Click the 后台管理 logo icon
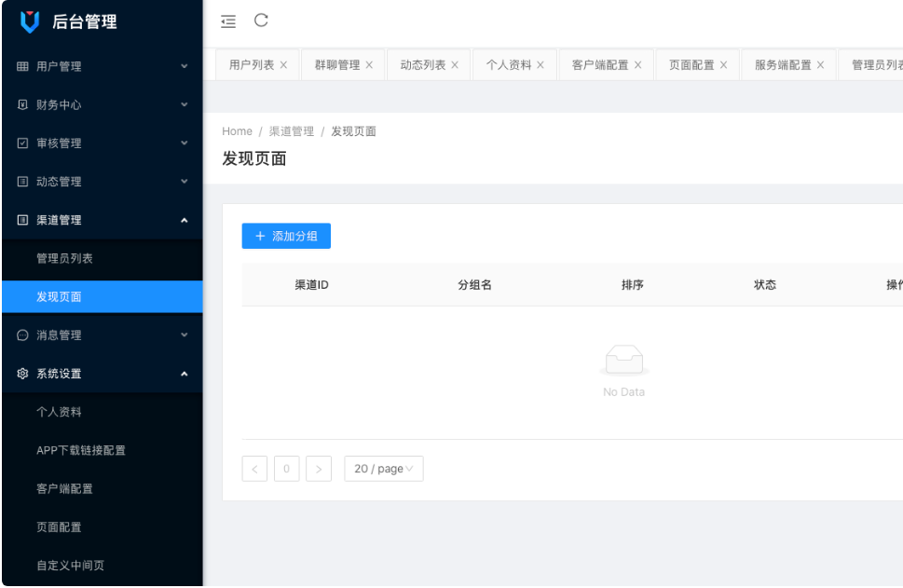 31,21
